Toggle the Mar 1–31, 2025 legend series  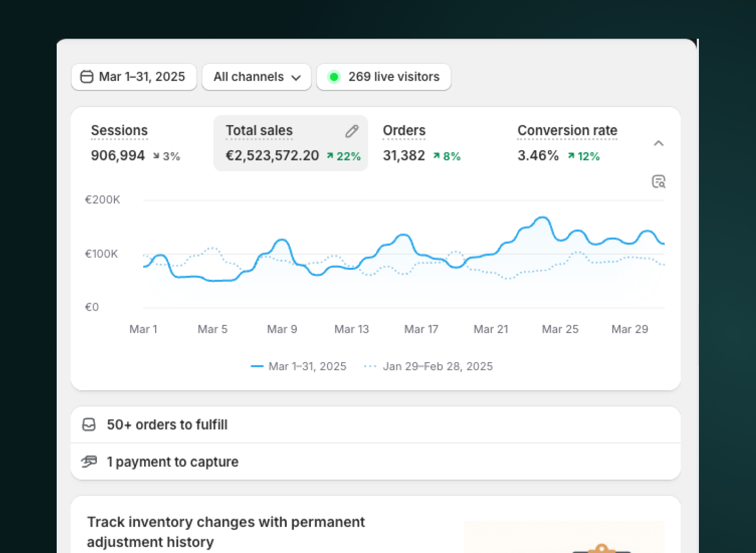(x=299, y=366)
